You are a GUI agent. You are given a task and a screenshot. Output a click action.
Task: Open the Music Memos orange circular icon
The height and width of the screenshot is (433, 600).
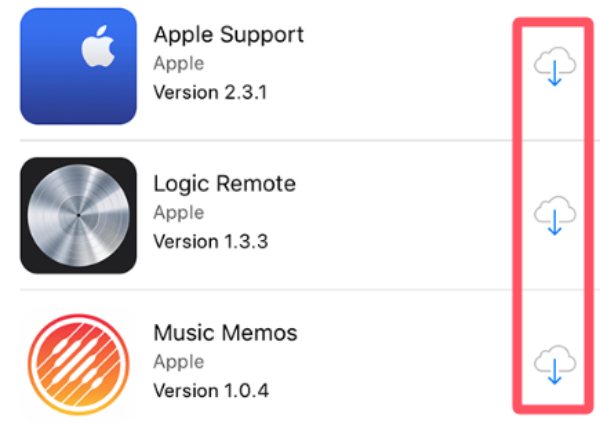coord(78,365)
